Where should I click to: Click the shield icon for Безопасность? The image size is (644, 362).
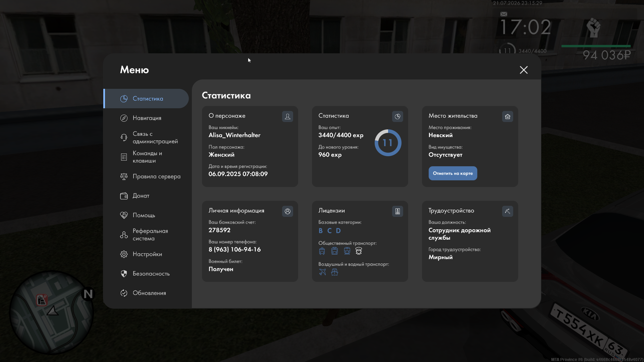coord(124,274)
